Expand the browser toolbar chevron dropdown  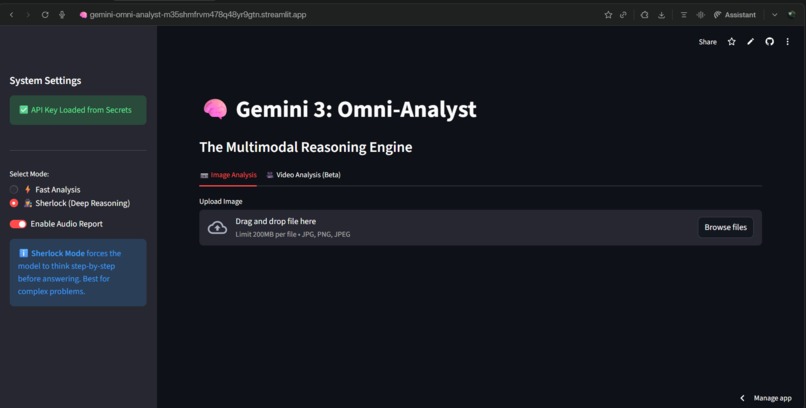click(775, 15)
